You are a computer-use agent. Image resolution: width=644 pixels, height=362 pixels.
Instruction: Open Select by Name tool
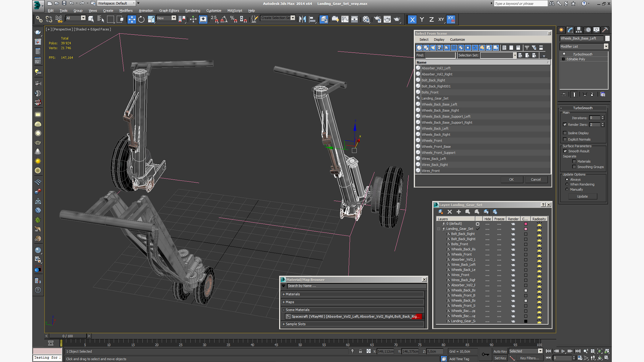(100, 19)
